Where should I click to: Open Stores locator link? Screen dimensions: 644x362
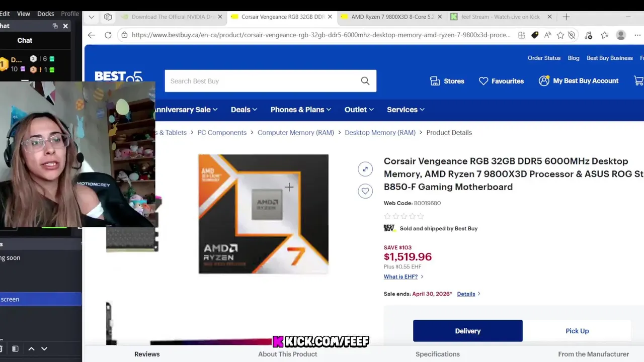click(x=447, y=81)
